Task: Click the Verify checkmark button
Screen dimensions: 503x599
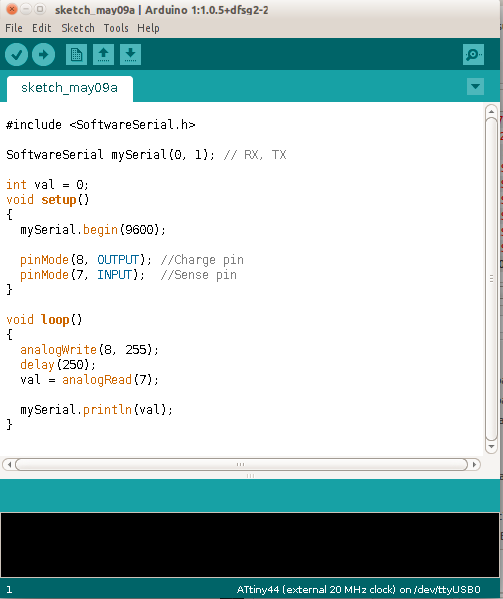Action: [x=16, y=55]
